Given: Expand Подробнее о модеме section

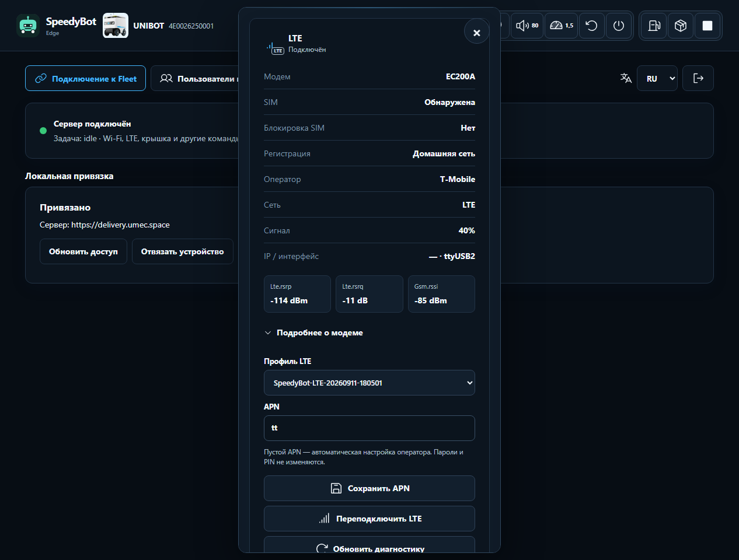Looking at the screenshot, I should [313, 332].
